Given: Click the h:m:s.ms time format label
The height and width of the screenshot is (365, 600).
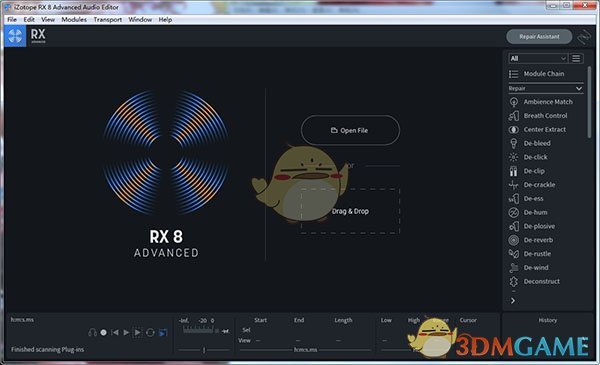Looking at the screenshot, I should 22,319.
